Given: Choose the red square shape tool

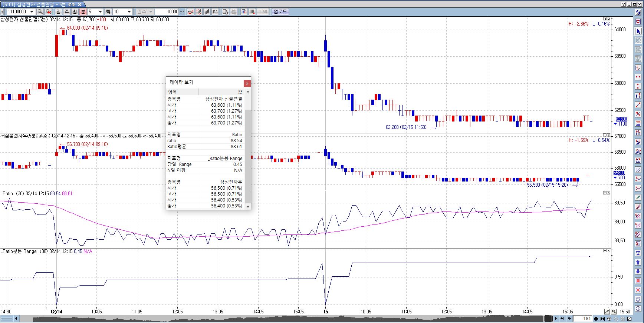Looking at the screenshot, I should (x=638, y=281).
